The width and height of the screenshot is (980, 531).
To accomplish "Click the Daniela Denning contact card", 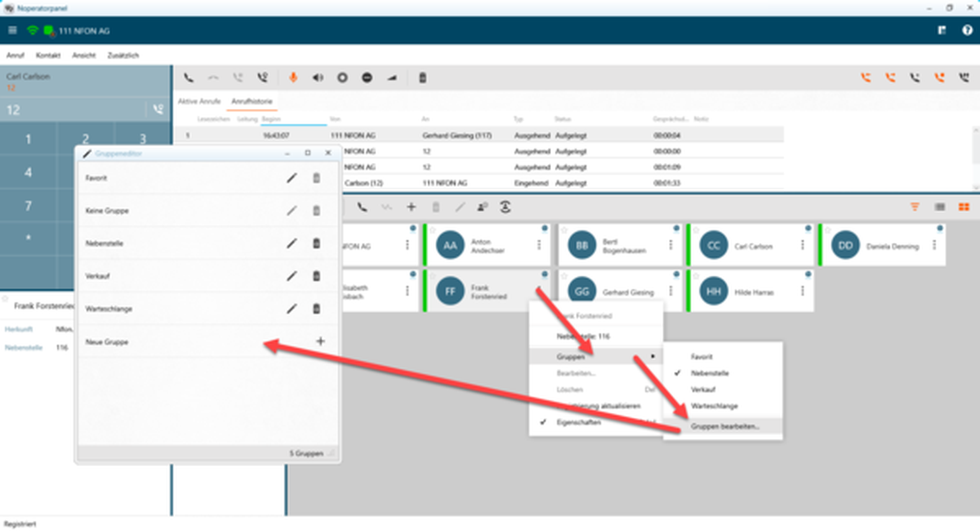I will click(x=883, y=246).
